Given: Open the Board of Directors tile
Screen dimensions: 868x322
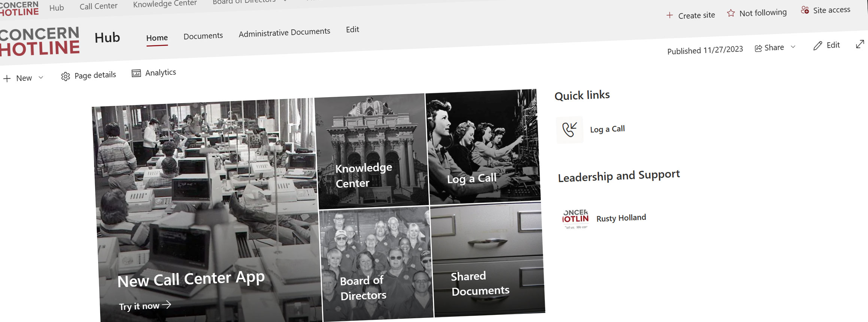Looking at the screenshot, I should [x=376, y=264].
